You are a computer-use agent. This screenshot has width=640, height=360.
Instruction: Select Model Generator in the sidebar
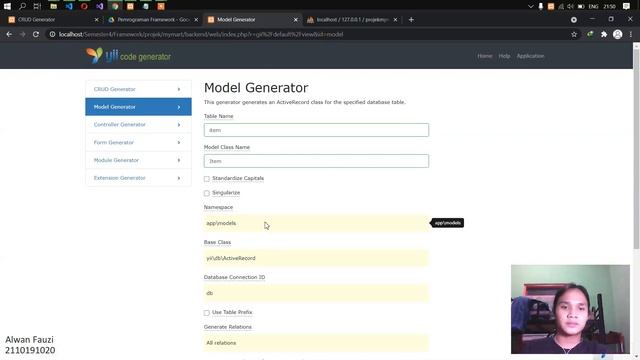[x=138, y=107]
